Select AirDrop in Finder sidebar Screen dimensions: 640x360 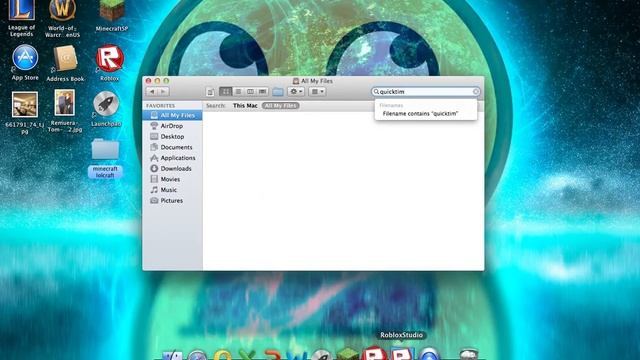172,126
